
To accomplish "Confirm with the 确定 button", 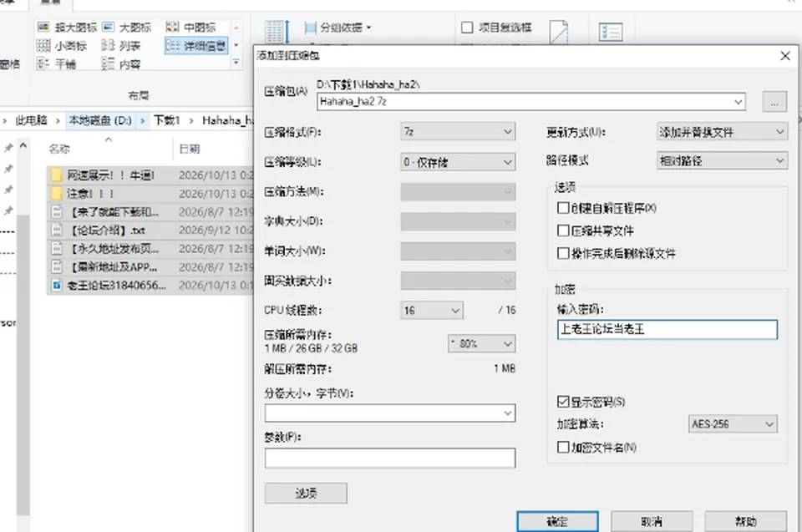I will (557, 521).
